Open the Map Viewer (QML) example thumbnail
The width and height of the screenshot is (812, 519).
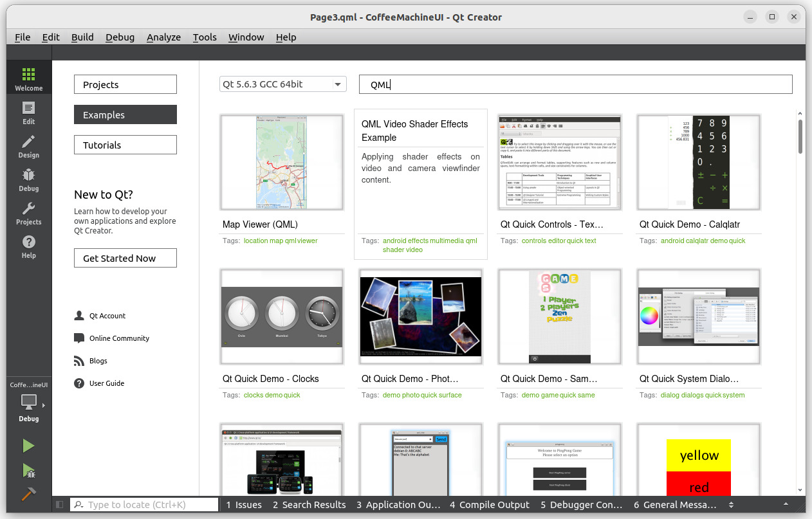[x=282, y=162]
